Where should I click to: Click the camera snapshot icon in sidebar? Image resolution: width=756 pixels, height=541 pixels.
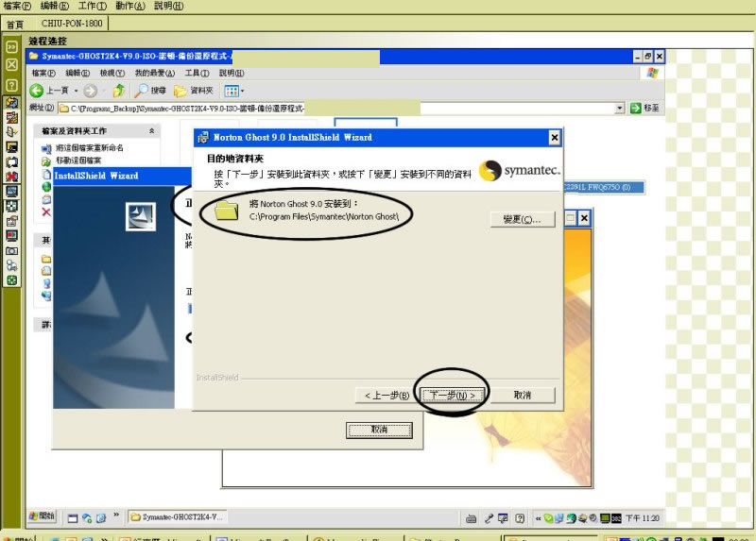[x=11, y=250]
